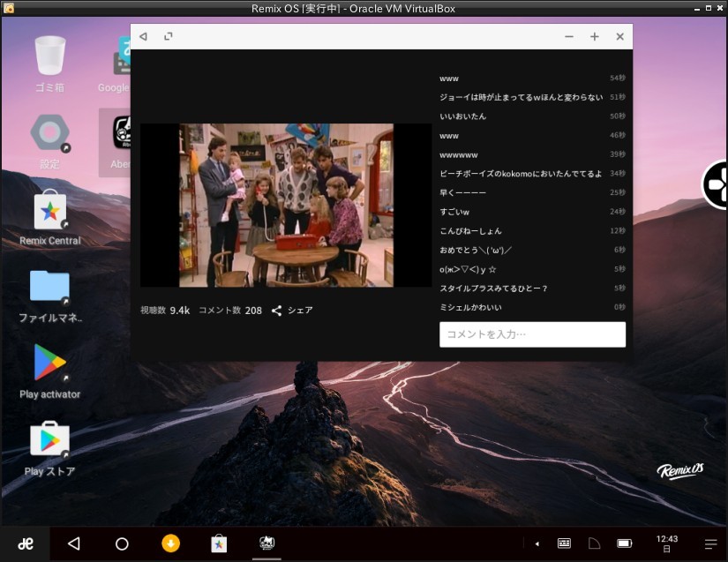
Task: Select comment おめでとう＼('ω')／
Action: (x=476, y=251)
